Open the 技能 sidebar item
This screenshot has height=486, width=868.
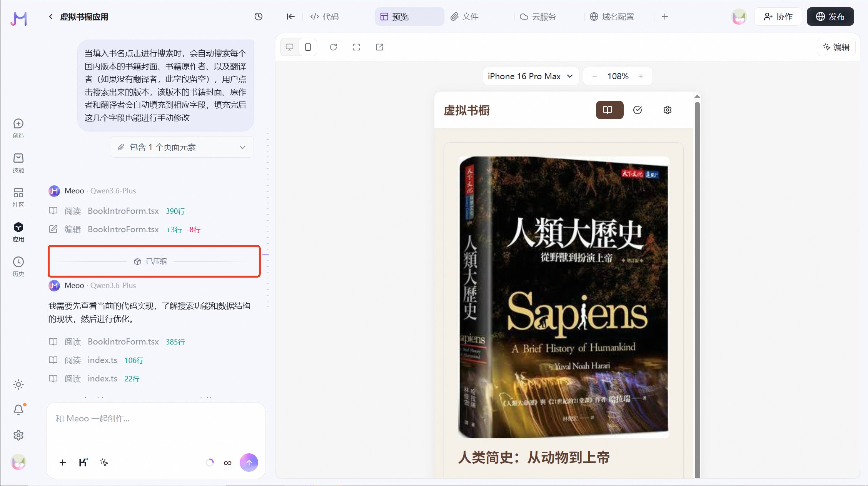[18, 163]
